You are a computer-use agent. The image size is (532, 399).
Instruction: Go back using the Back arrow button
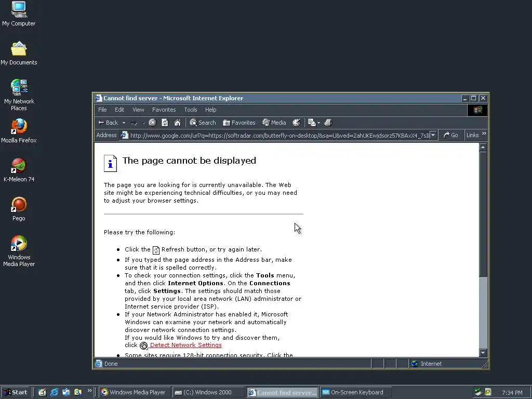pos(108,123)
